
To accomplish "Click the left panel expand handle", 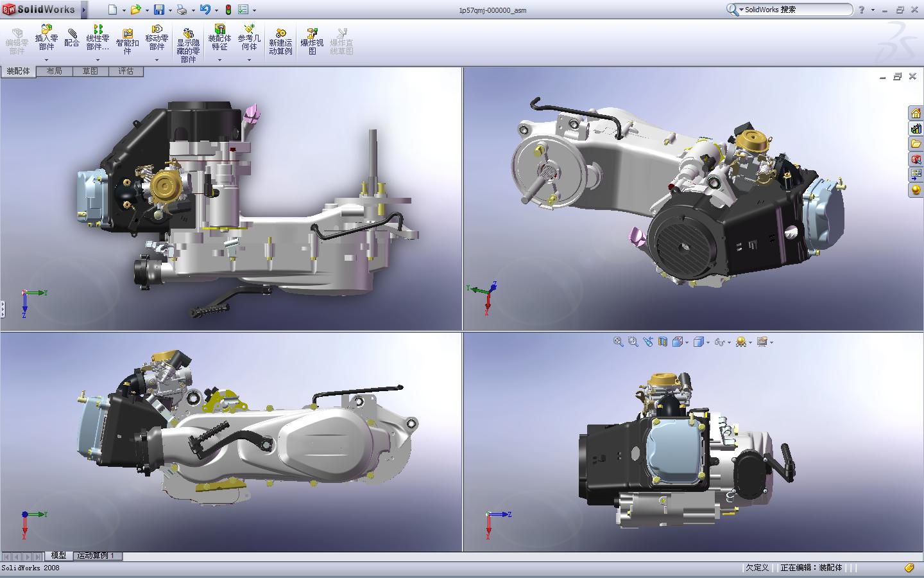I will click(3, 310).
